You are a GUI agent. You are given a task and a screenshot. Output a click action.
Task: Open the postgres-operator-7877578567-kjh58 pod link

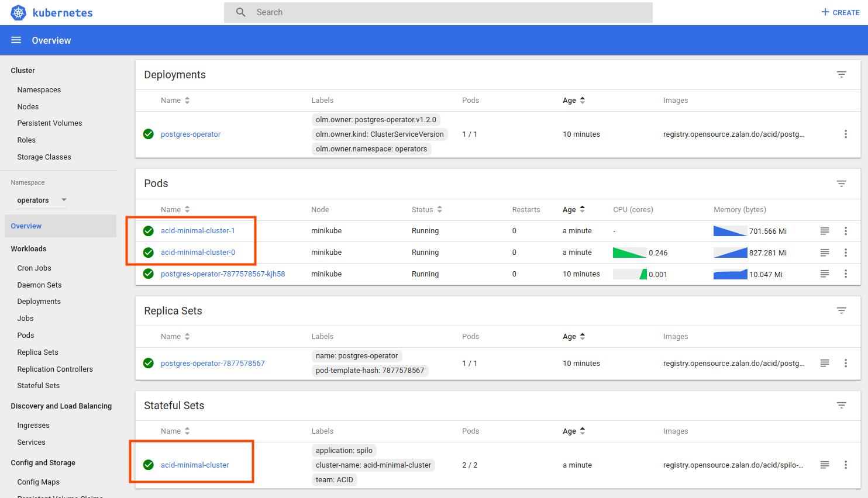click(x=223, y=274)
